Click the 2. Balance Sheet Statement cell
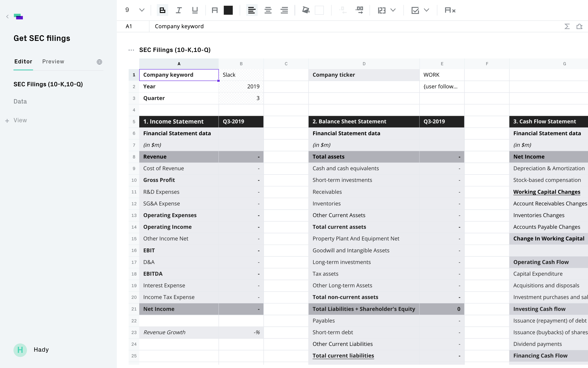Screen dimensions: 588x368 tap(364, 121)
